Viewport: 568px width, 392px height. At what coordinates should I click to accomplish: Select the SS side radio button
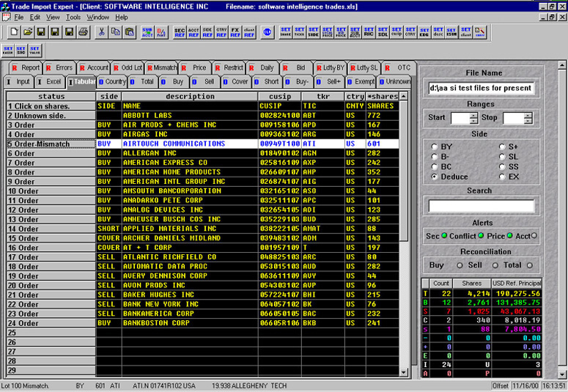pos(502,166)
